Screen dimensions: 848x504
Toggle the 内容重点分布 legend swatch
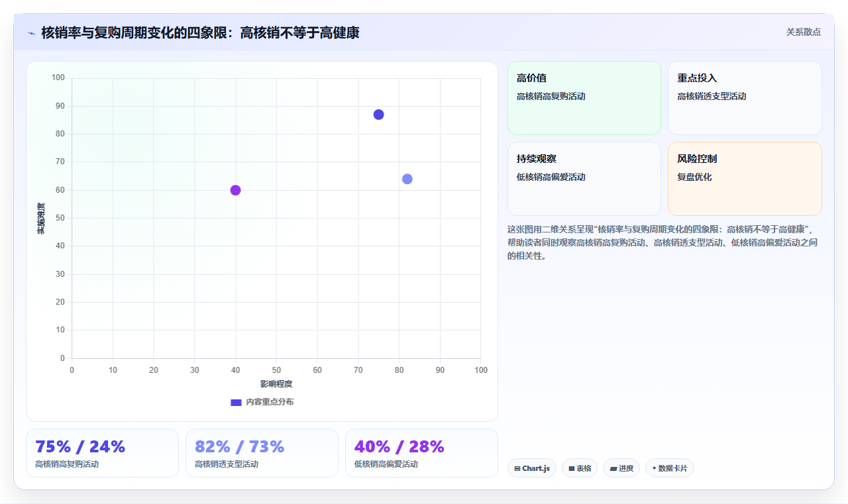pyautogui.click(x=236, y=402)
